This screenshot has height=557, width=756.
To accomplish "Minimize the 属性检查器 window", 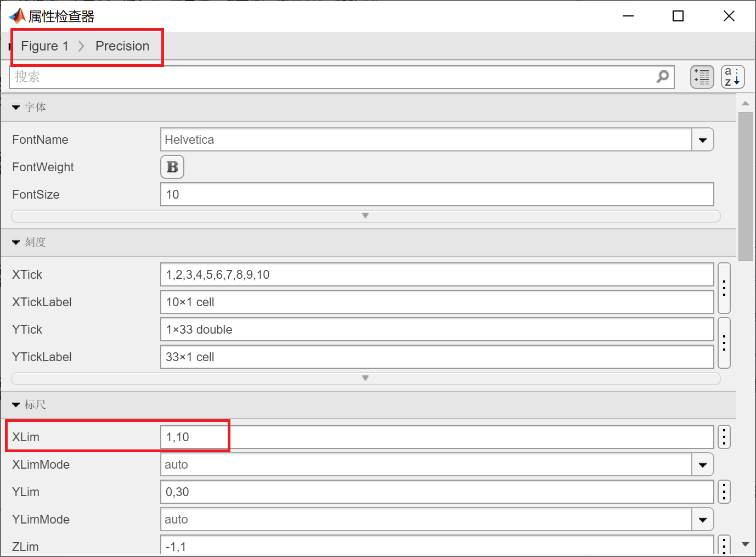I will (x=628, y=16).
